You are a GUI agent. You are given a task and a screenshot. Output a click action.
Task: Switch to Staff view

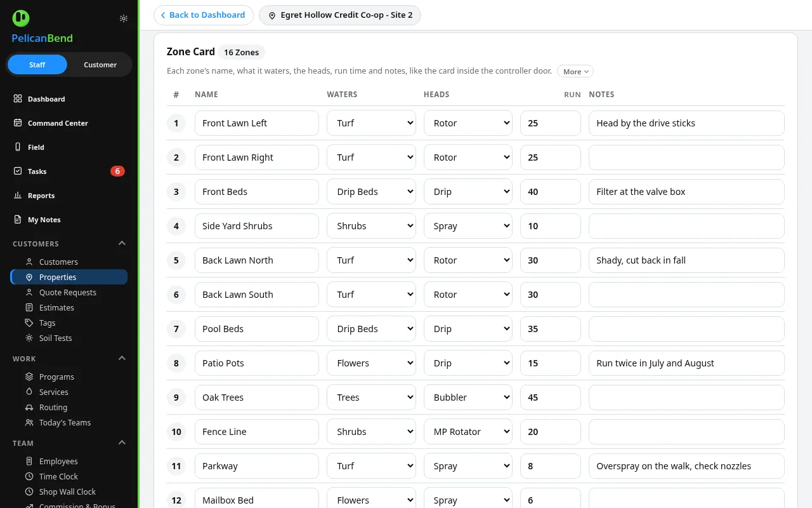pos(37,65)
